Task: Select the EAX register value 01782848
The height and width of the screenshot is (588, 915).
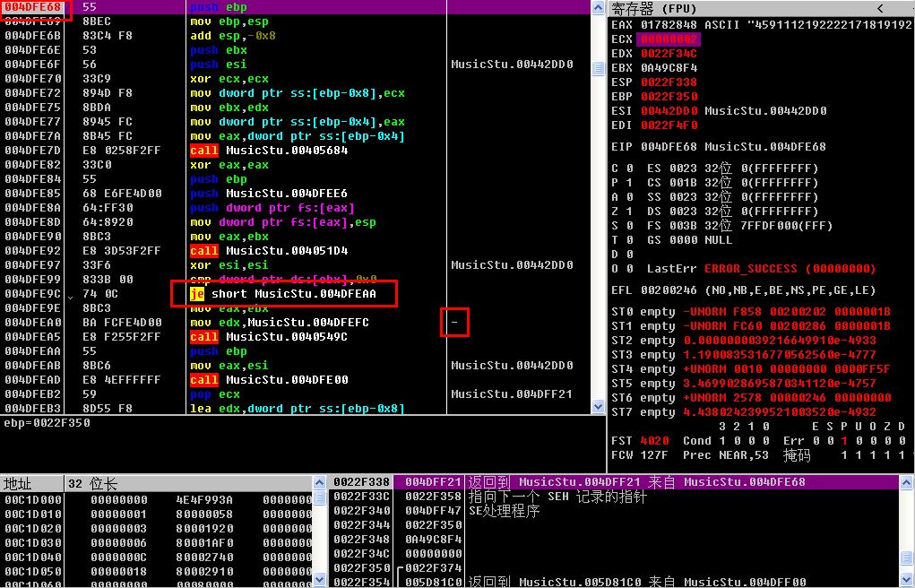Action: coord(669,25)
